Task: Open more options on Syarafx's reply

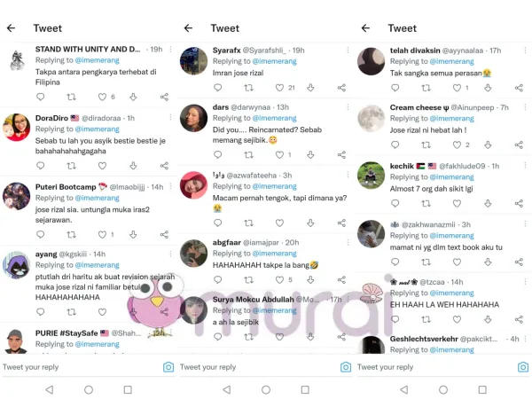Action: [348, 51]
